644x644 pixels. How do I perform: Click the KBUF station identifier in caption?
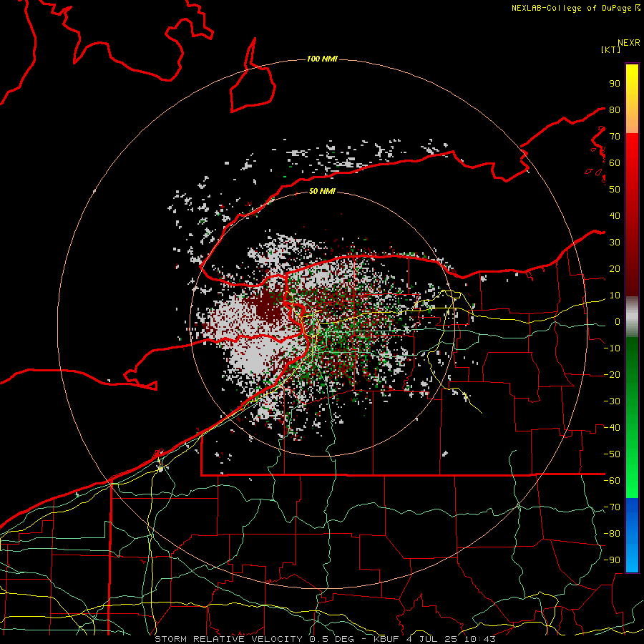387,639
